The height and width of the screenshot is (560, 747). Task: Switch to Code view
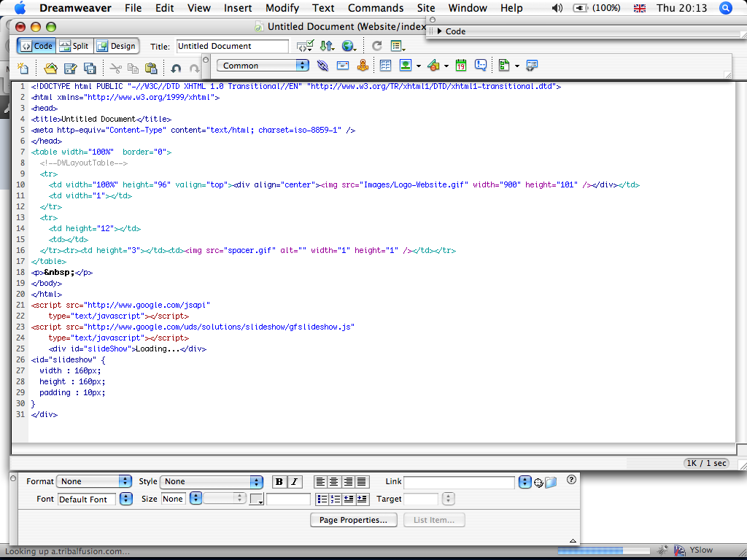[36, 46]
